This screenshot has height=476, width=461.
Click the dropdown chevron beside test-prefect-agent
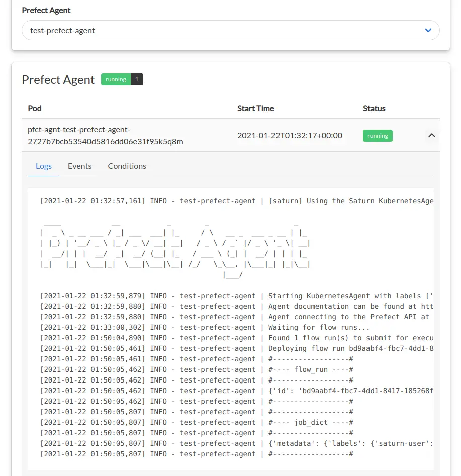428,30
